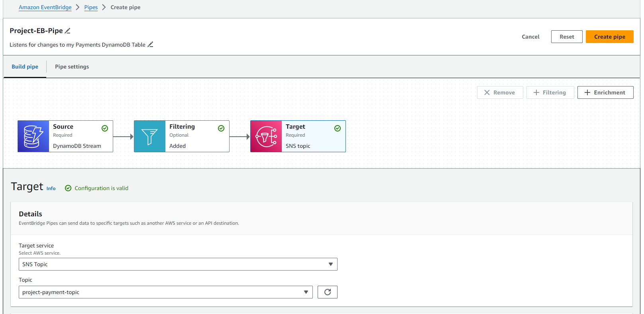Open the Target Info link

(51, 188)
